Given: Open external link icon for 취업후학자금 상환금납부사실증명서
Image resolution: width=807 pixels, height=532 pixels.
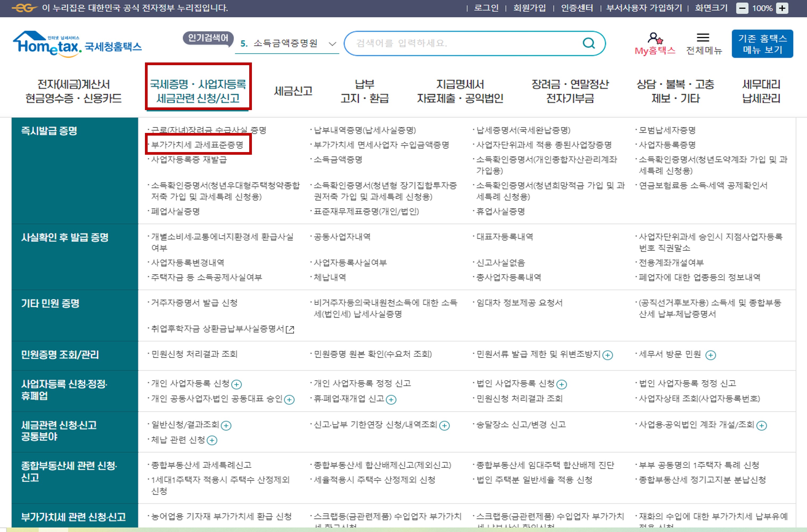Looking at the screenshot, I should pyautogui.click(x=290, y=329).
